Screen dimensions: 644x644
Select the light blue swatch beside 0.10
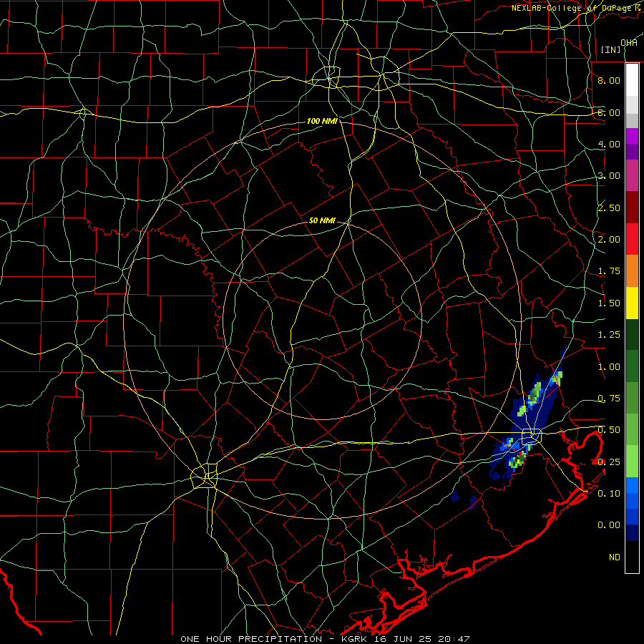point(632,485)
